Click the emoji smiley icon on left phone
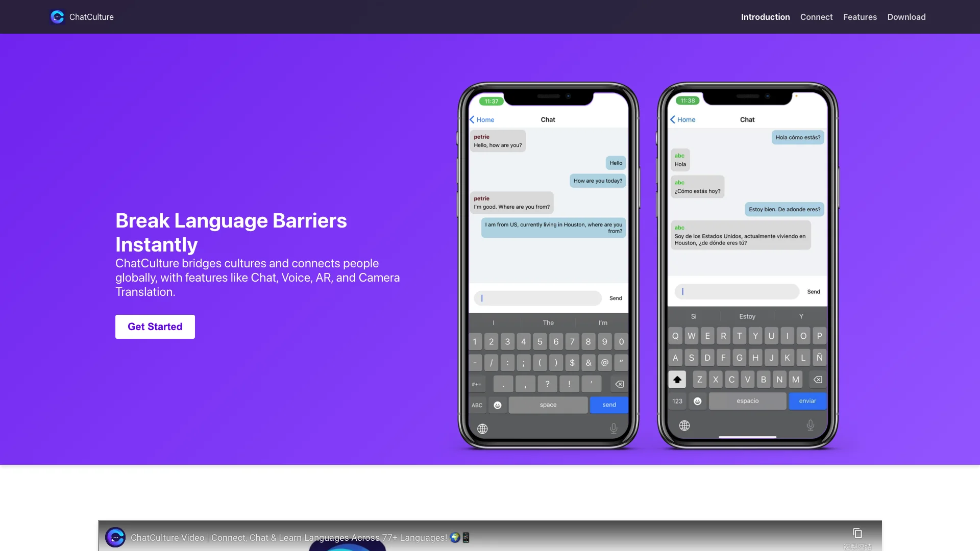Screen dimensions: 980x551 tap(498, 405)
